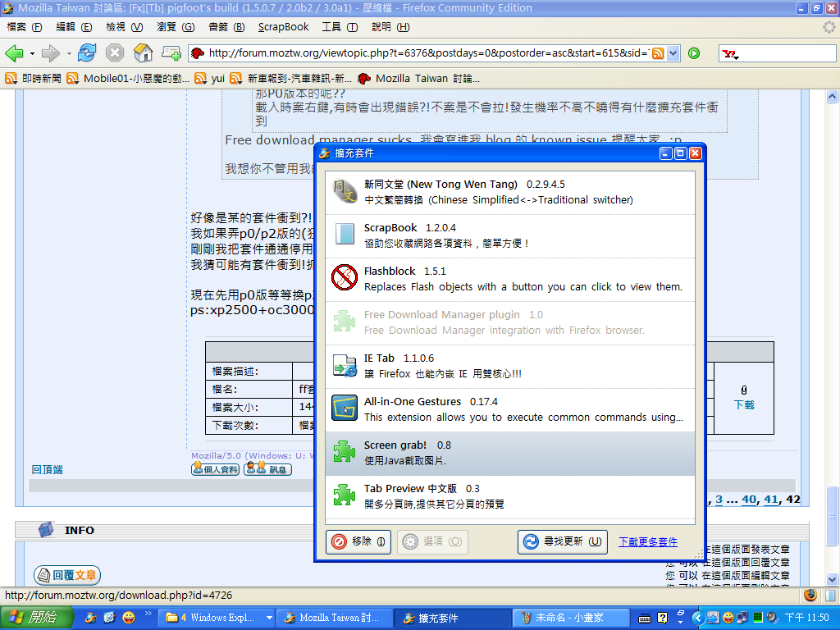The height and width of the screenshot is (630, 840).
Task: Open the 編輯 (E) menu
Action: (x=74, y=27)
